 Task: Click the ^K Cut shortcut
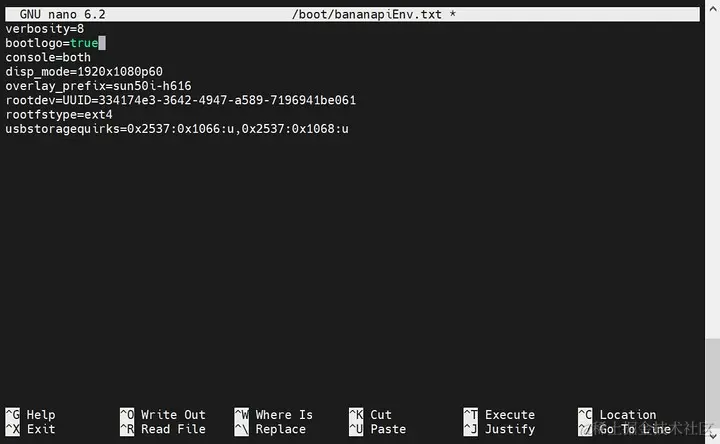370,415
